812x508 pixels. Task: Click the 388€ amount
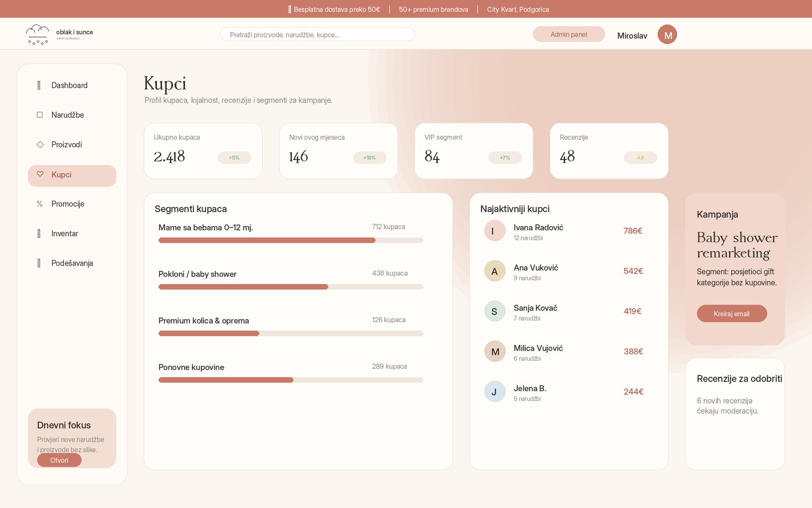coord(633,352)
